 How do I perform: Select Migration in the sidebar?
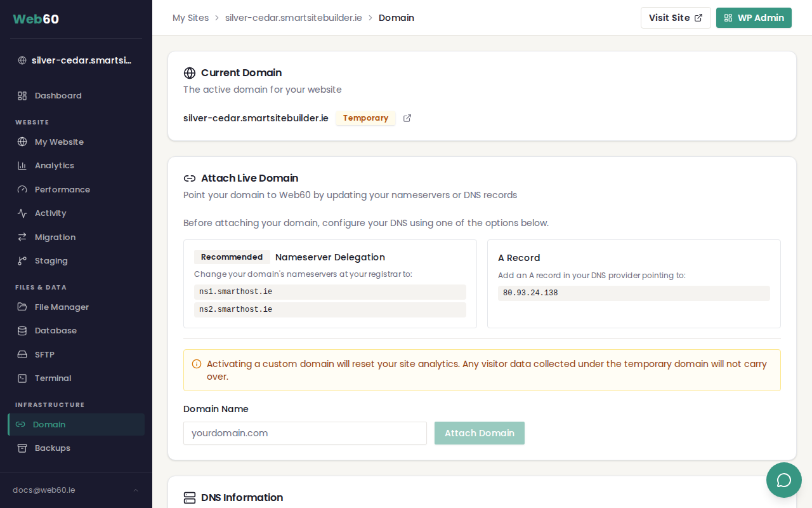(55, 237)
